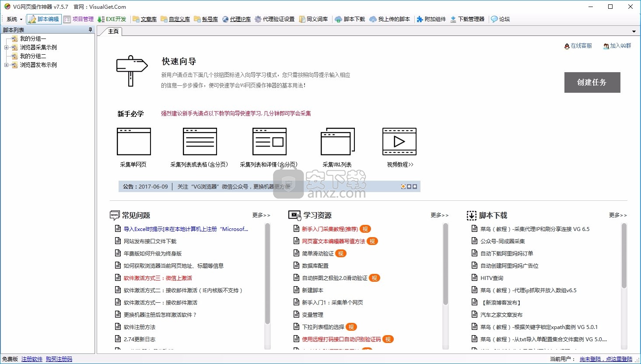Start the 采集单网页 wizard icon
Image resolution: width=641 pixels, height=364 pixels.
pyautogui.click(x=134, y=141)
